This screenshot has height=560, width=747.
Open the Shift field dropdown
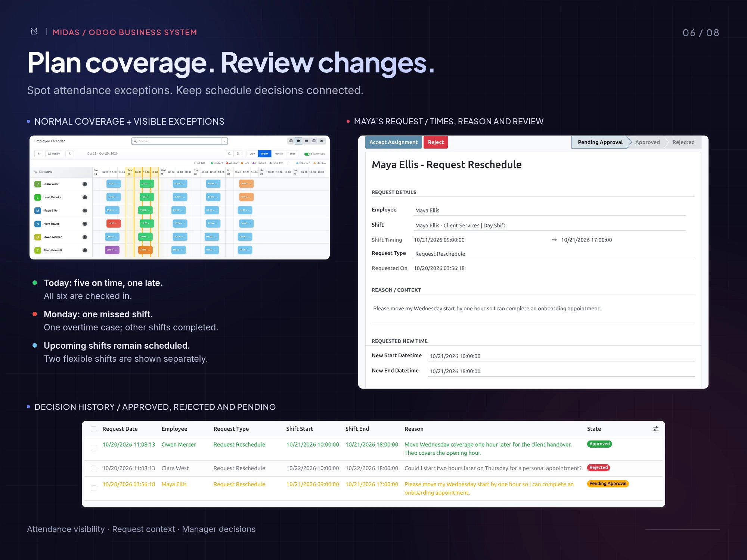[550, 225]
